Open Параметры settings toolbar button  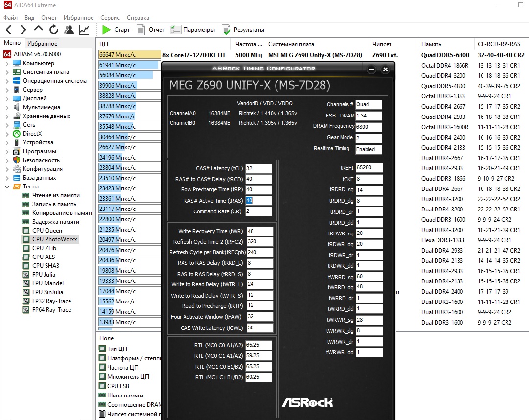click(x=192, y=30)
